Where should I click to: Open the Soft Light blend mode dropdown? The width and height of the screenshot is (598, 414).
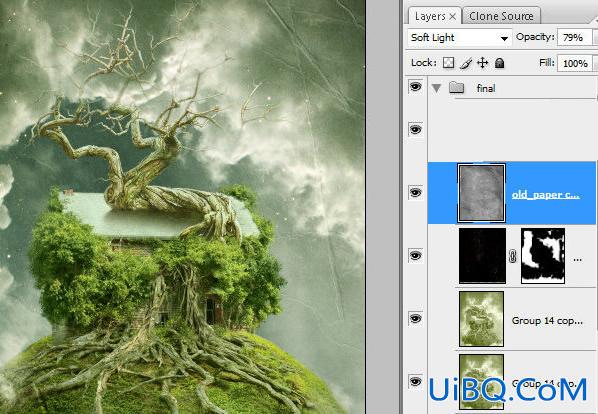tap(459, 38)
